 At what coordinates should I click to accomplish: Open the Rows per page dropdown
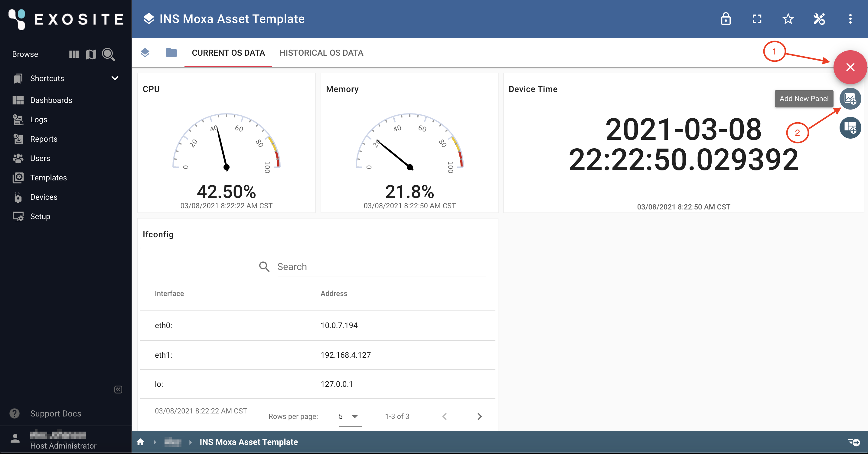[350, 416]
